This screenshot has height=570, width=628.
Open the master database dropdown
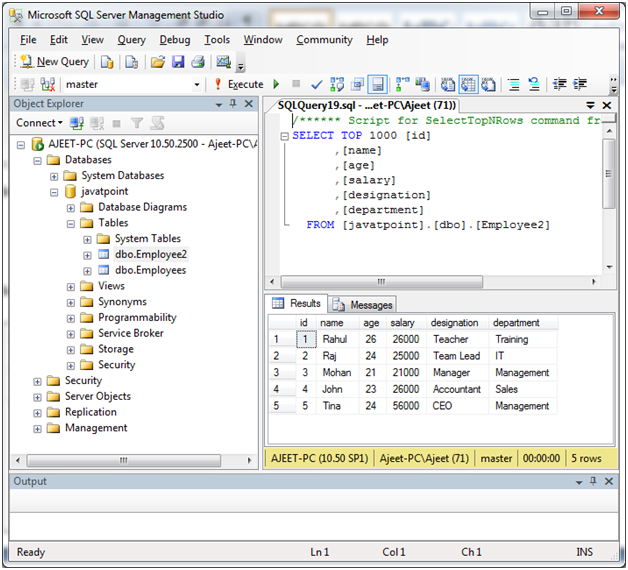[x=199, y=85]
